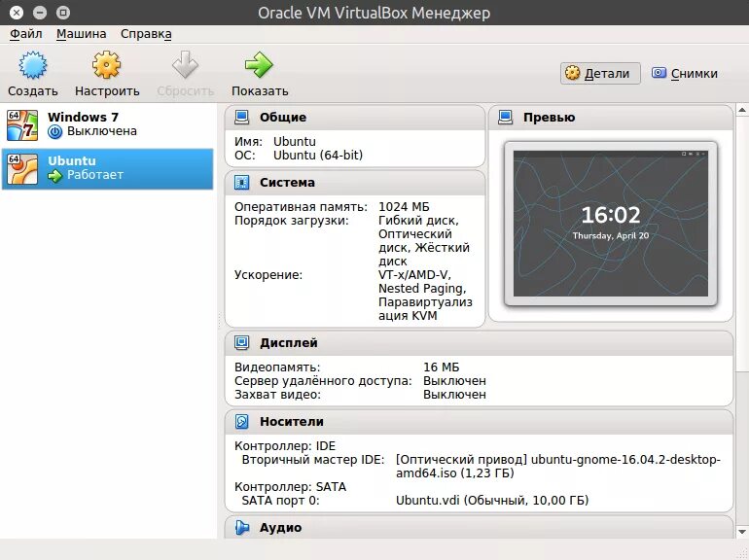Click the Ubuntu lock screen preview thumbnail

click(611, 224)
